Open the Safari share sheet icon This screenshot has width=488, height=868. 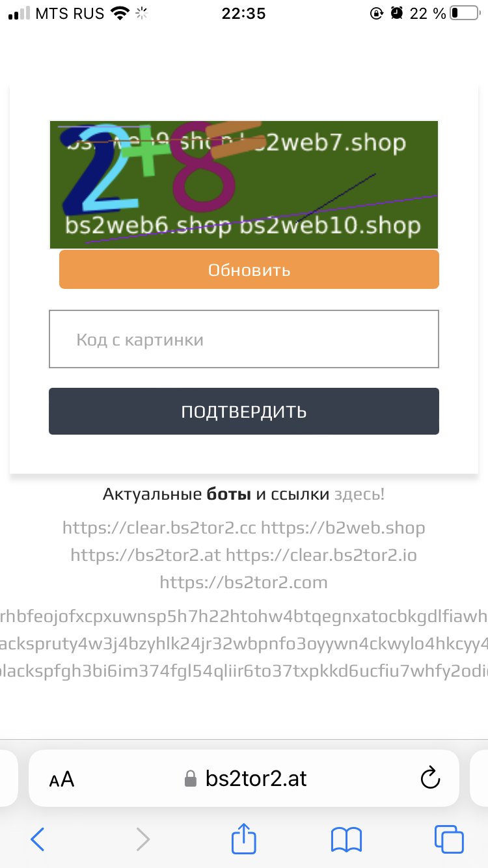(x=243, y=837)
